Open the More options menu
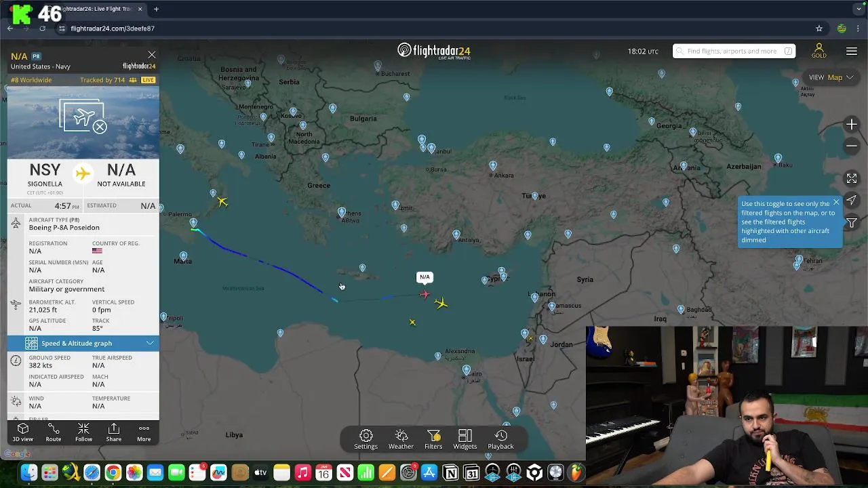Screen dimensions: 868x488 (144, 432)
